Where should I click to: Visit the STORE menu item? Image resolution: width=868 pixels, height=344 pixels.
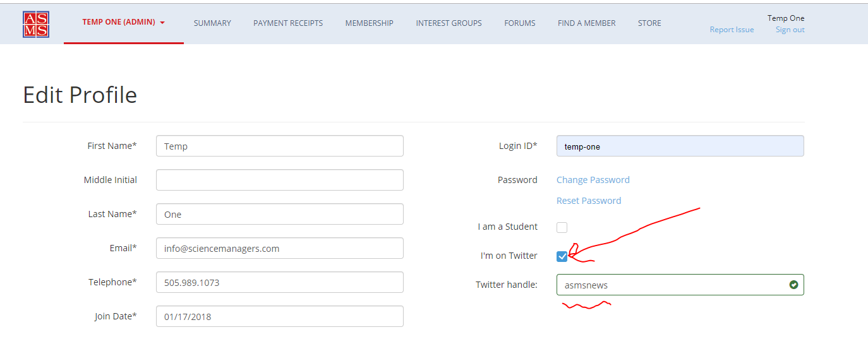tap(649, 23)
